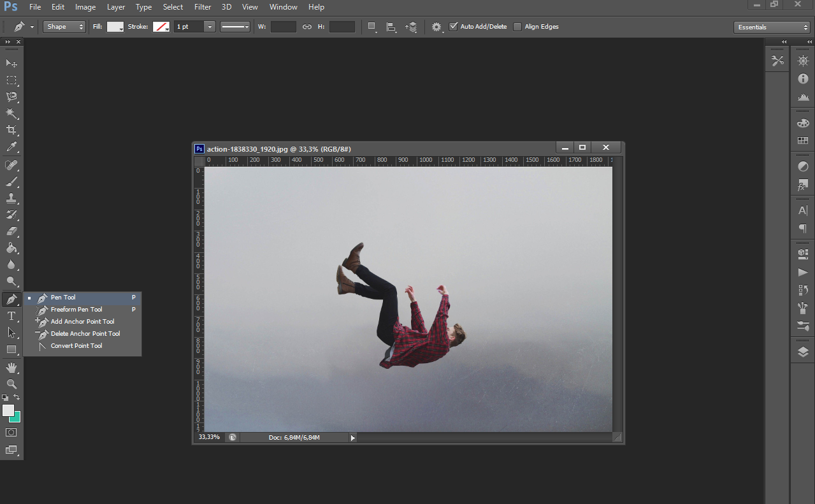The image size is (815, 504).
Task: Swap foreground and background colors
Action: (18, 397)
